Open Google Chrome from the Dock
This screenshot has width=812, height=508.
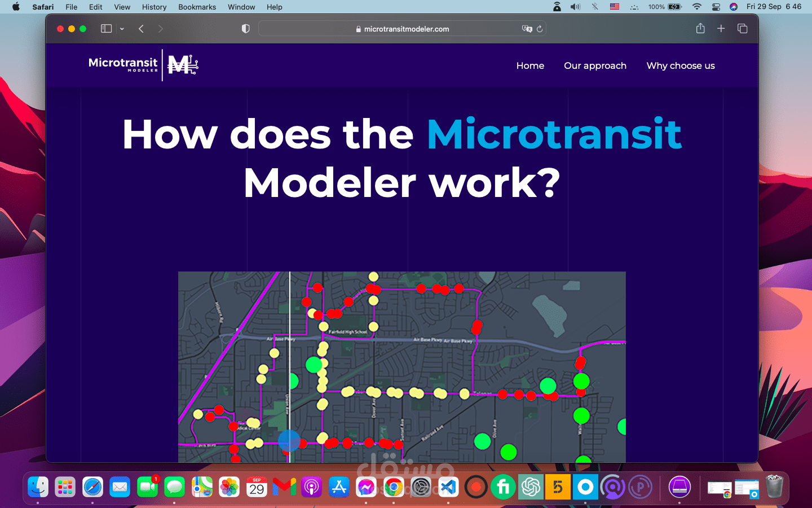click(x=394, y=487)
